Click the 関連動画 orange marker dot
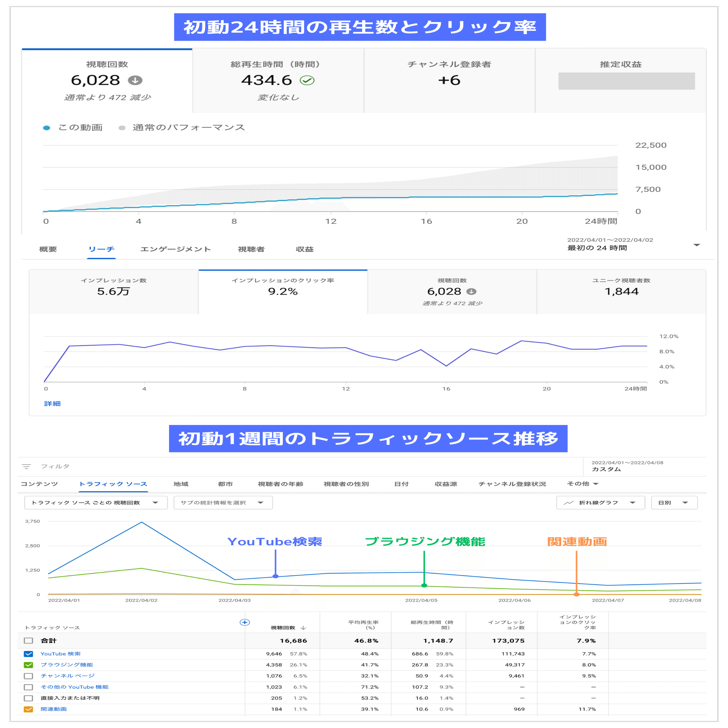 pyautogui.click(x=576, y=595)
